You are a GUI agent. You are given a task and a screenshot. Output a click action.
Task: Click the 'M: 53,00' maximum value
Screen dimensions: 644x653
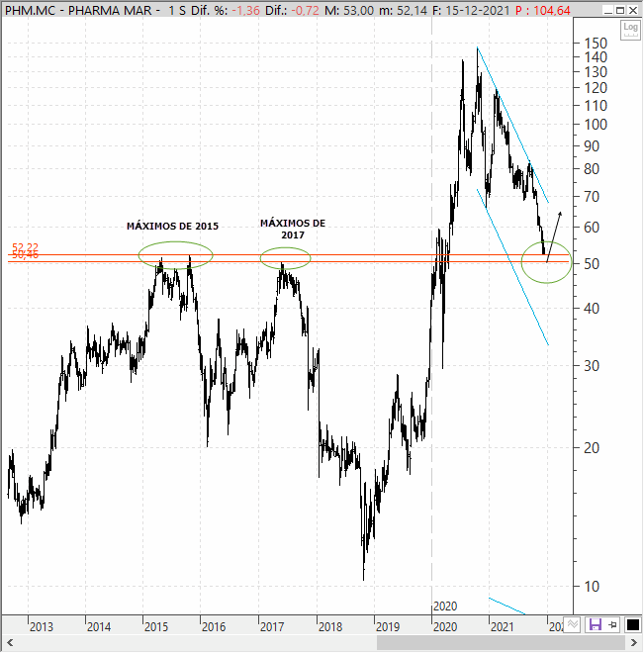(x=349, y=11)
